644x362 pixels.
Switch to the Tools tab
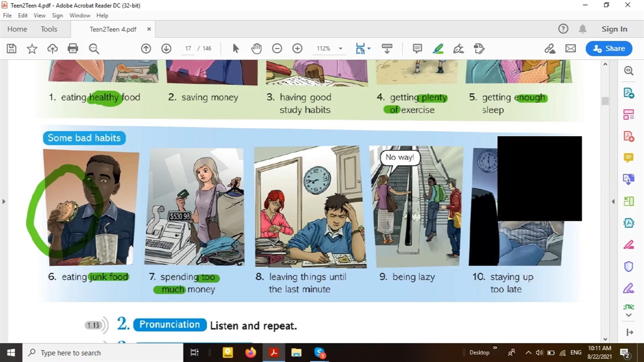pyautogui.click(x=49, y=29)
